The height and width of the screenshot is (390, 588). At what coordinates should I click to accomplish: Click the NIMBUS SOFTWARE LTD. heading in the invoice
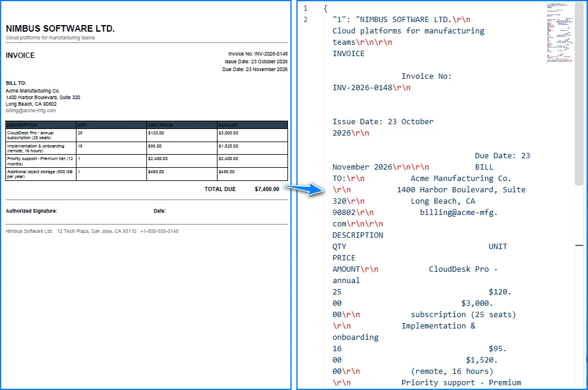point(60,29)
